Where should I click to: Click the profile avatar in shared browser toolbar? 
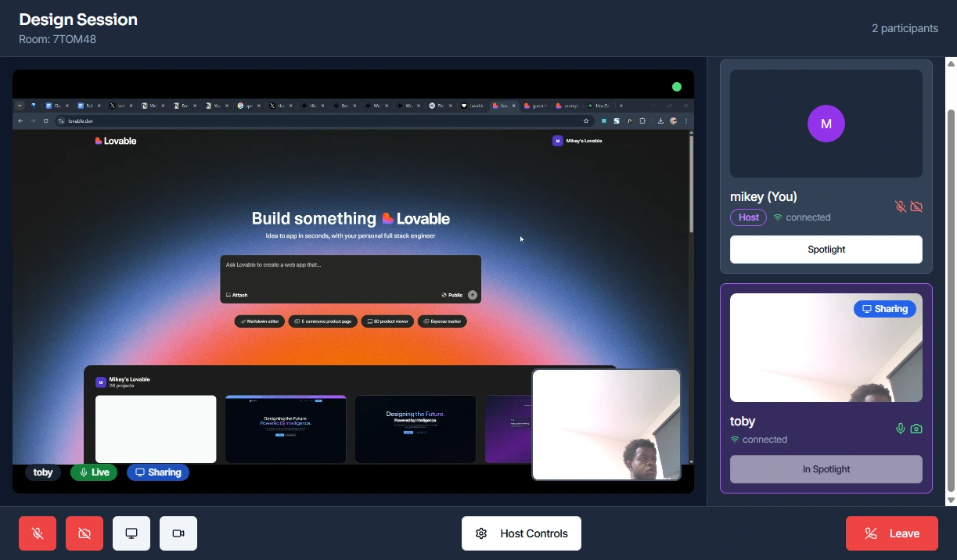(x=674, y=121)
